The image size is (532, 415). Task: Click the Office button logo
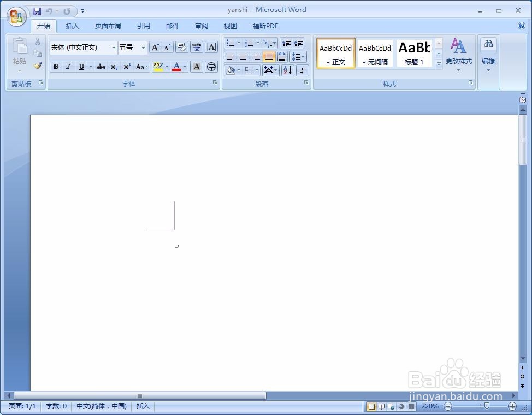click(16, 16)
